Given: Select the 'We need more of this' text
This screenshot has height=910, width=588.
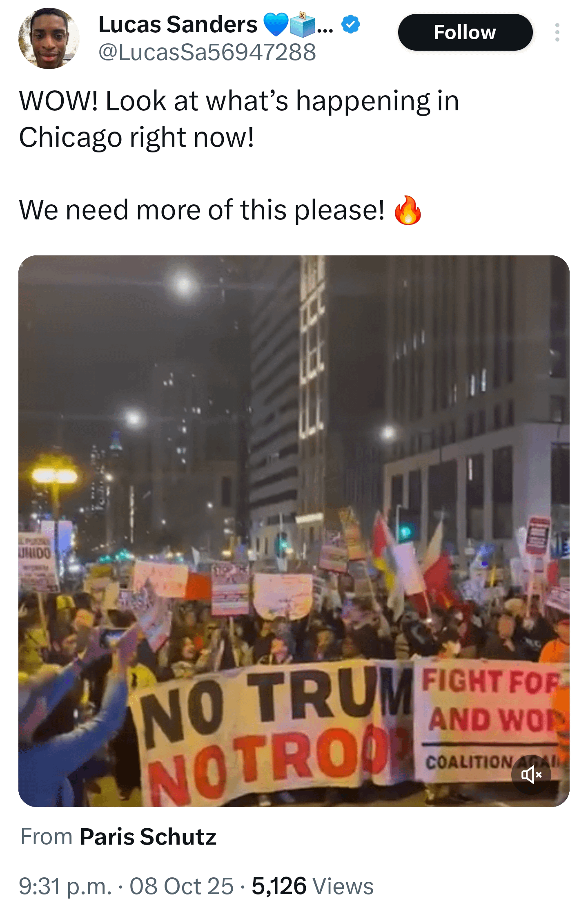Looking at the screenshot, I should (202, 210).
